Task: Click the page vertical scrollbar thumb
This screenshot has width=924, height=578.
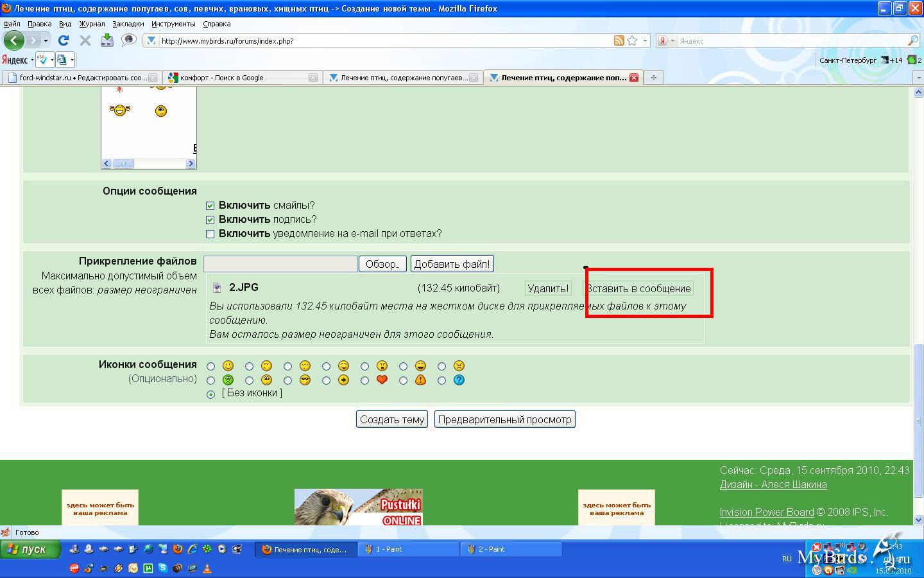Action: click(x=918, y=421)
